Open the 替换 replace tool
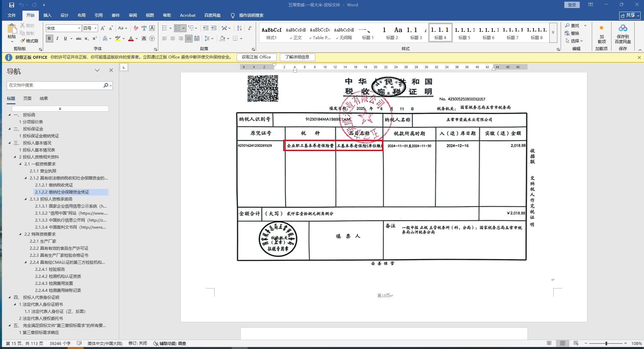 click(x=572, y=33)
